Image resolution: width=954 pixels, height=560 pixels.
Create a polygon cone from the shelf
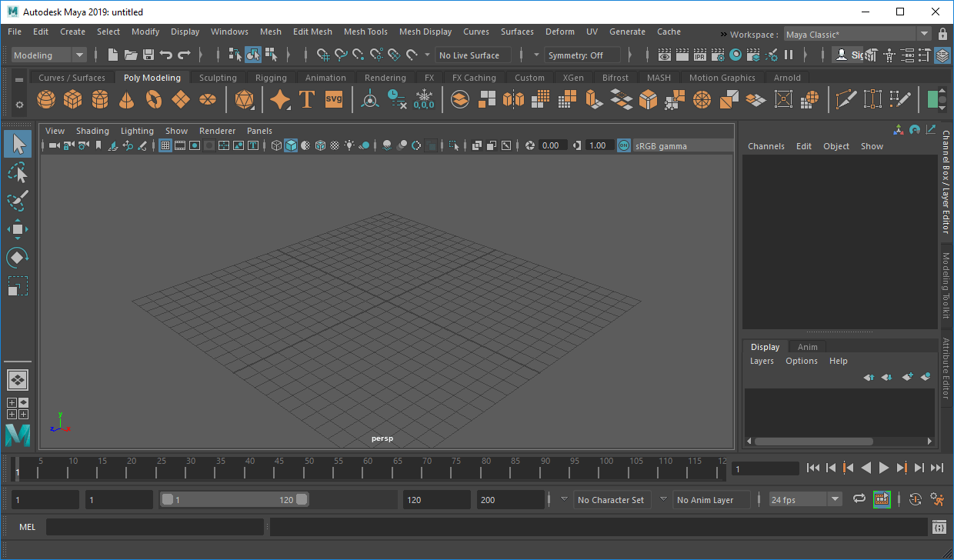tap(127, 100)
